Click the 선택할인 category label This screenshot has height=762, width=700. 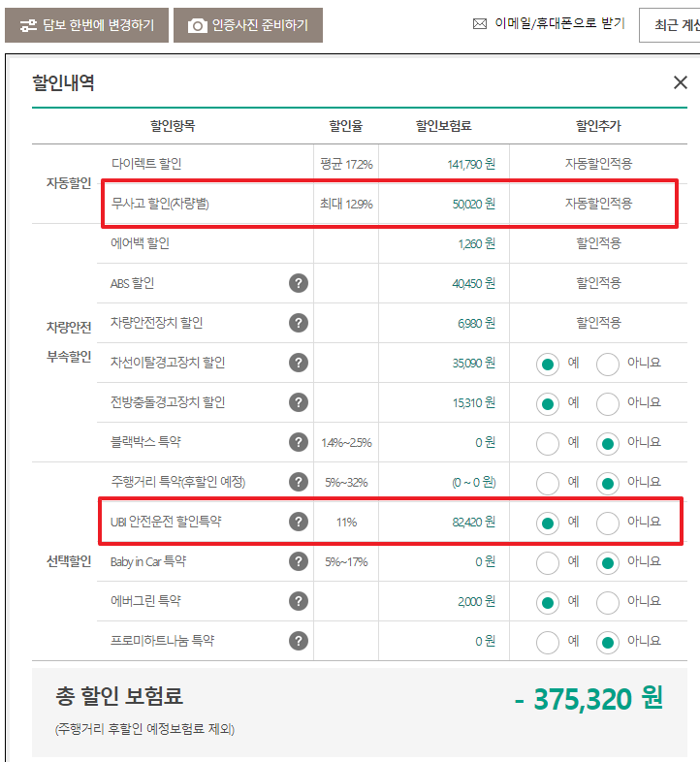[x=69, y=561]
